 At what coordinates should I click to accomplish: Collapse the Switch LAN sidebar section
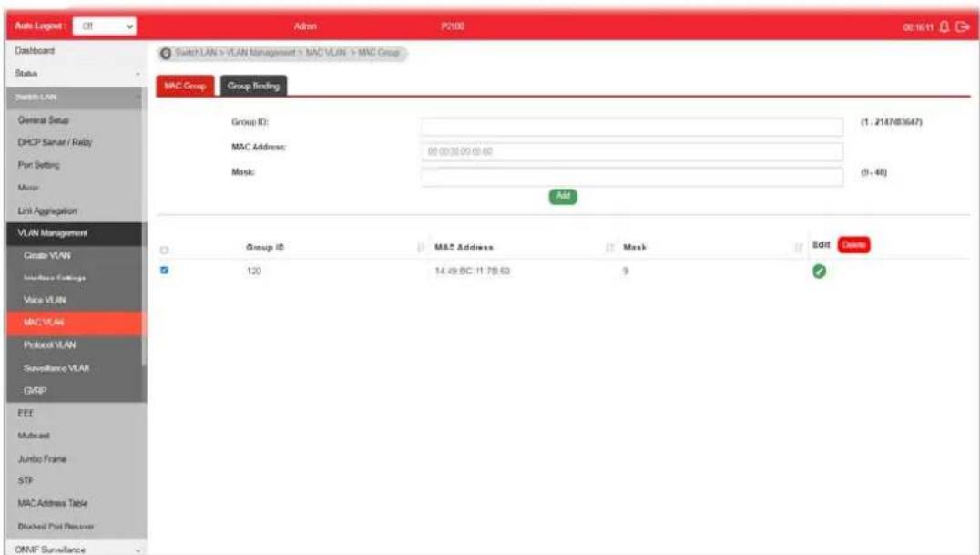pos(77,97)
